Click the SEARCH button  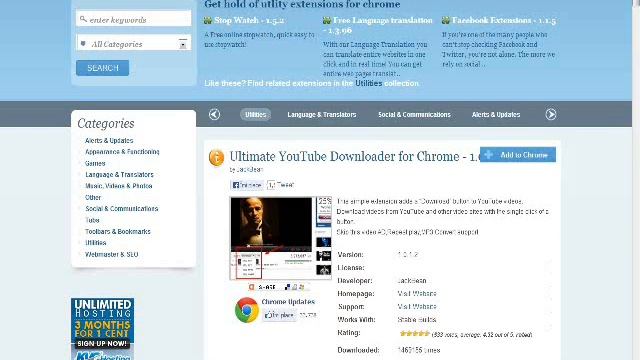102,68
